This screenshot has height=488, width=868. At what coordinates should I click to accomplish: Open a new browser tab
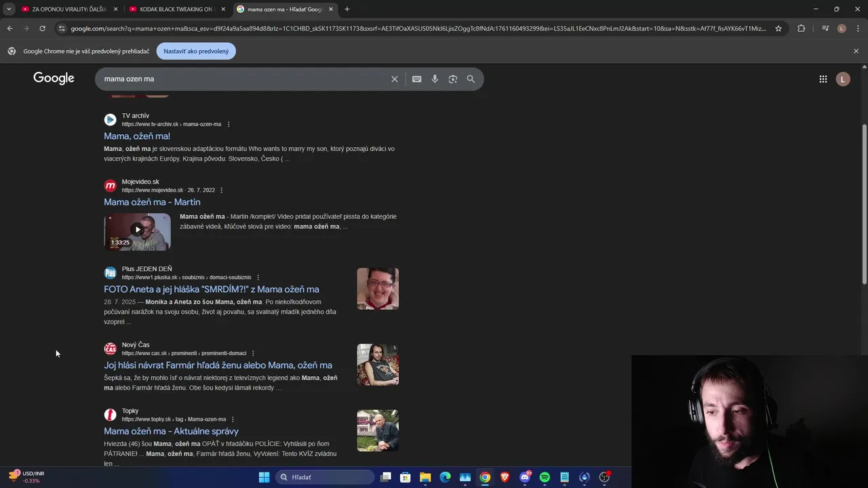point(347,9)
